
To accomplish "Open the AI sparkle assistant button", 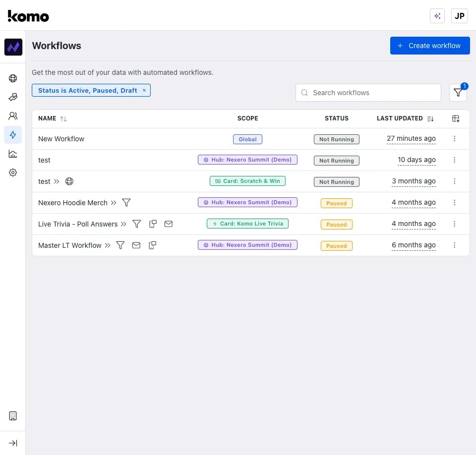I will tap(437, 16).
